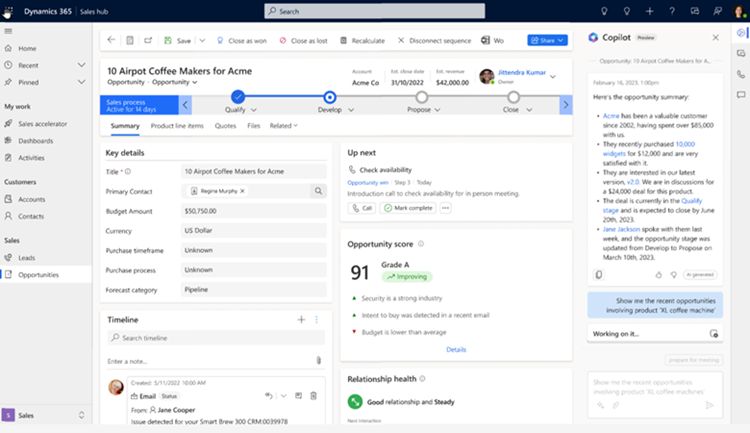Expand owner header chevron next to Jittendra Kumar
750x433 pixels.
tap(553, 77)
